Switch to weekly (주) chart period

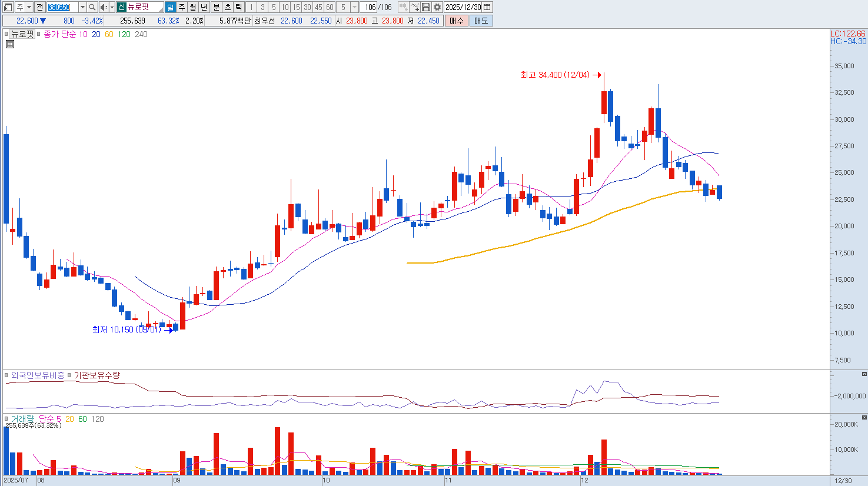point(181,7)
